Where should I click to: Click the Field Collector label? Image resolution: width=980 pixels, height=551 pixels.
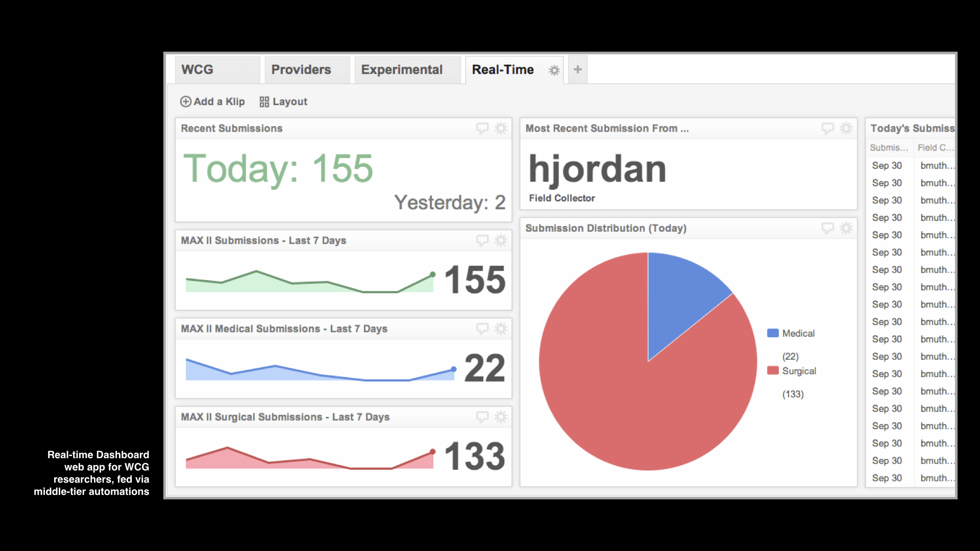(x=562, y=198)
